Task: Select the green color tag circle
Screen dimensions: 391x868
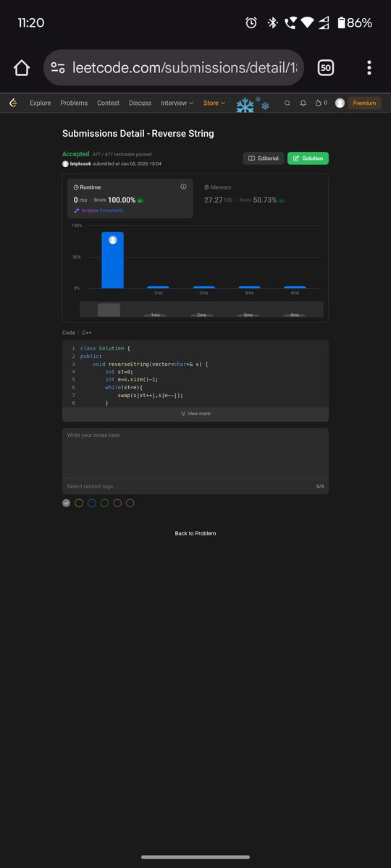Action: point(105,503)
